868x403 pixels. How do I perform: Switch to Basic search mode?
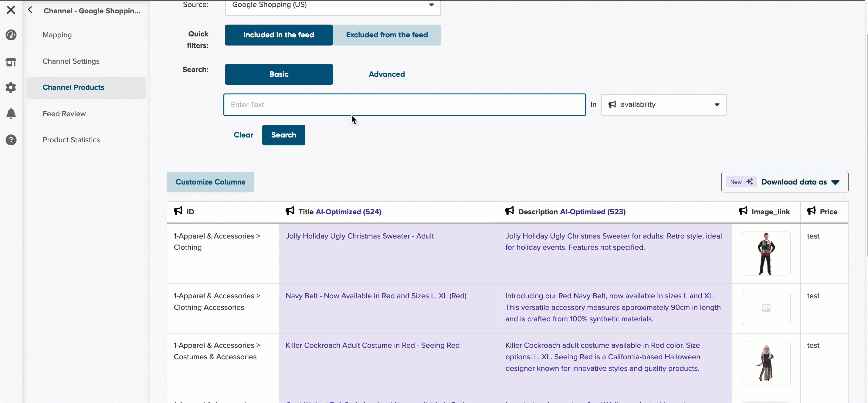point(279,74)
